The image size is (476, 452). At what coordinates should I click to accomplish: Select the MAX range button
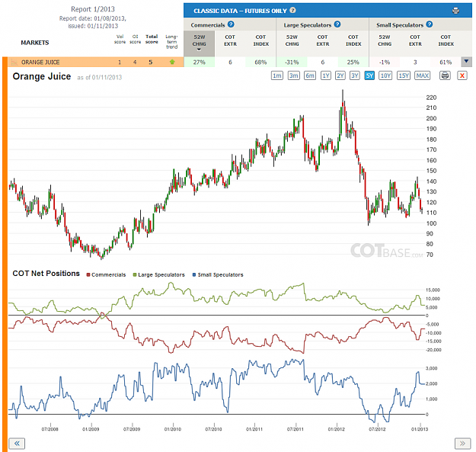coord(423,75)
